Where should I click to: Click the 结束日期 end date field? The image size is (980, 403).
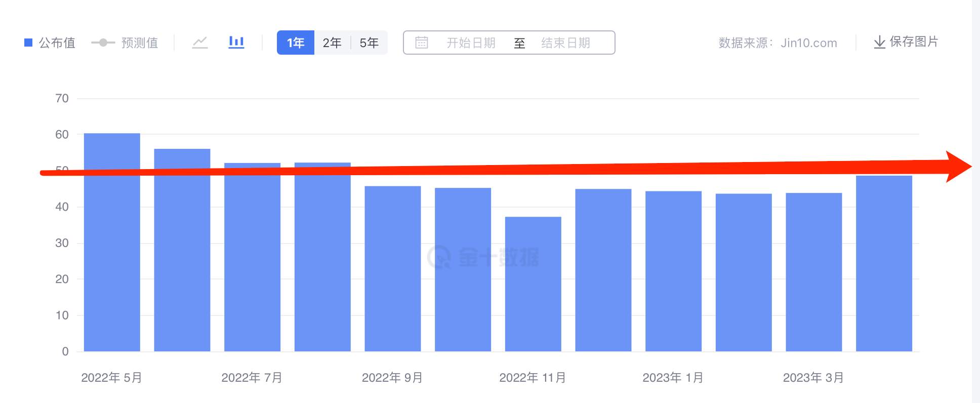click(565, 43)
